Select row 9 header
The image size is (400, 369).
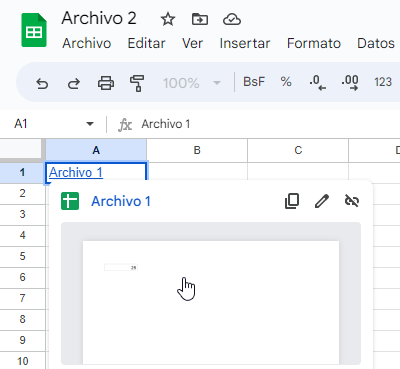(x=22, y=340)
